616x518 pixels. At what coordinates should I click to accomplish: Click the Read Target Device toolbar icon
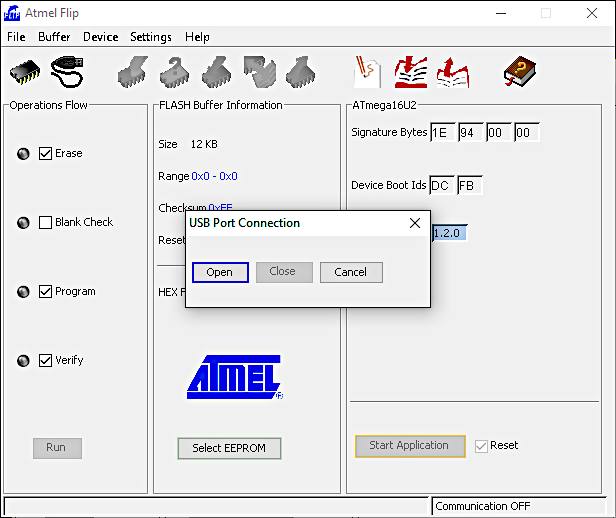click(301, 71)
